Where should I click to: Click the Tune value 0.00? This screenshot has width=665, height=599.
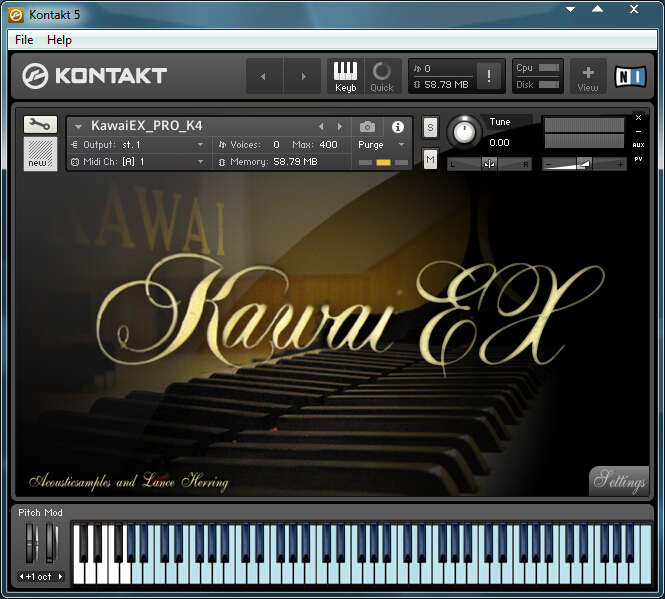point(499,143)
